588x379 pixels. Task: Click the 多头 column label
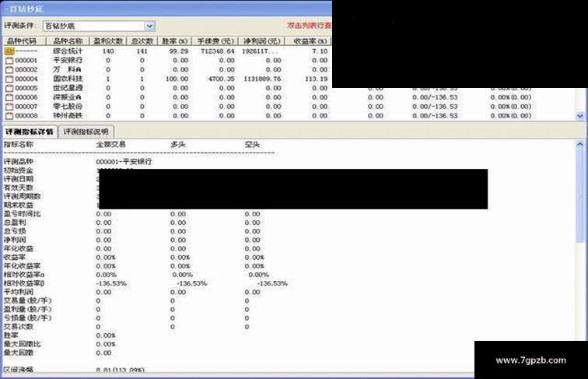178,145
